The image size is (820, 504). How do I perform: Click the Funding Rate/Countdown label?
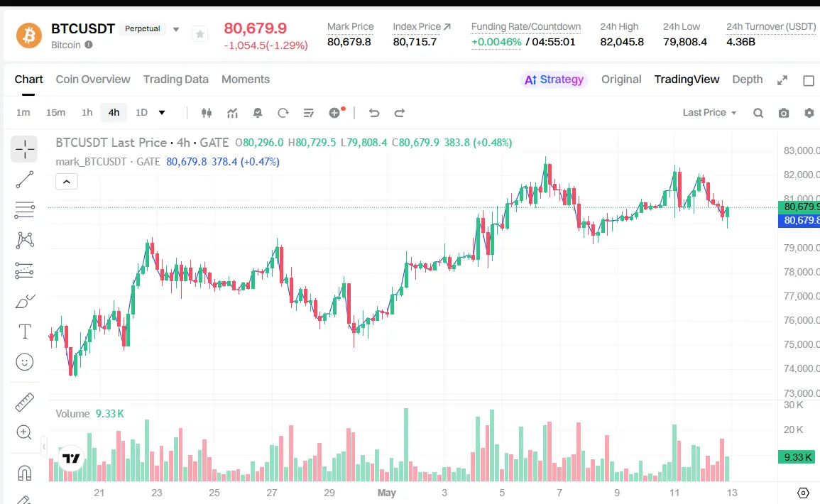tap(525, 27)
